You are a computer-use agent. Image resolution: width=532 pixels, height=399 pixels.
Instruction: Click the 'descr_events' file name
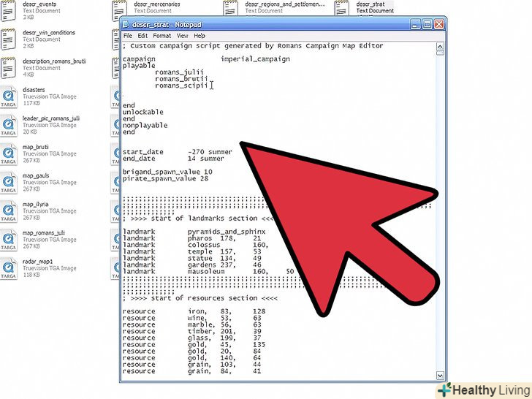tap(39, 4)
